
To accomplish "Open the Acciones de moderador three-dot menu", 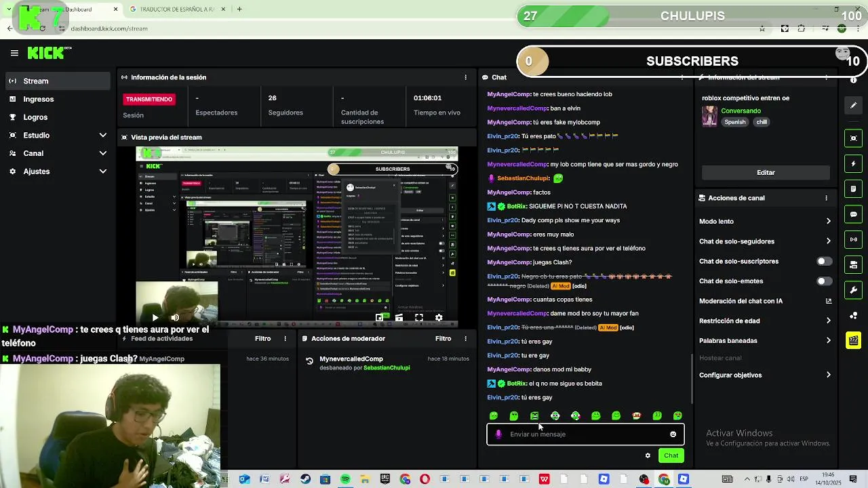I will tap(465, 338).
